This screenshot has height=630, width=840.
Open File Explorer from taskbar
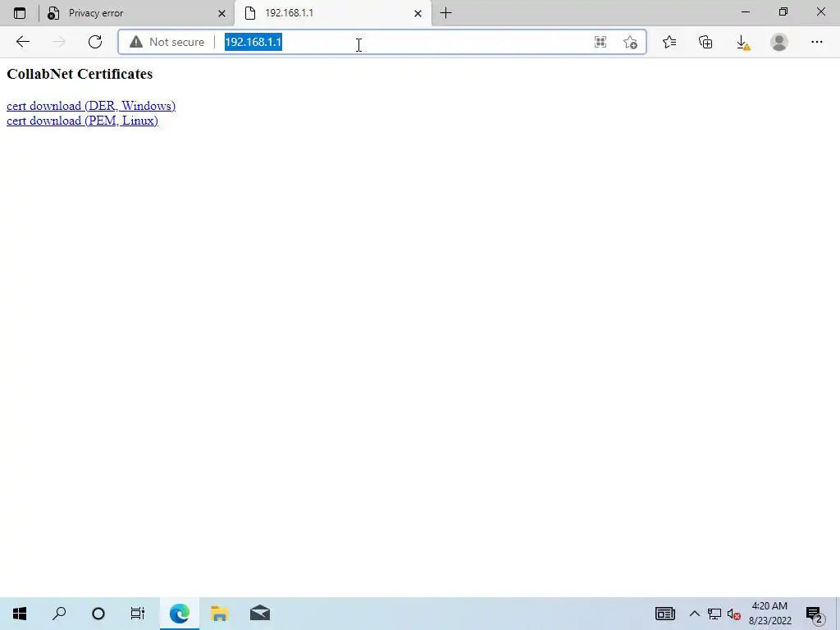(219, 614)
